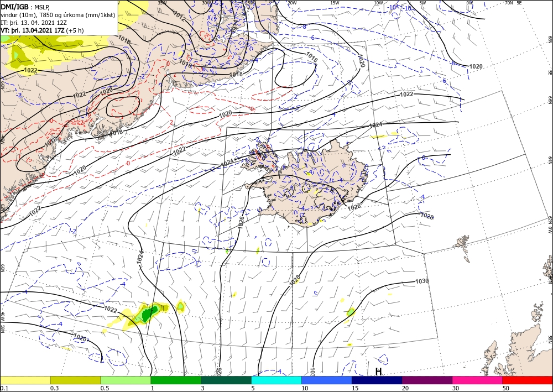The image size is (553, 392).
Task: Click the yellow 0.1–0.3 precipitation legend color
Action: (x=25, y=380)
